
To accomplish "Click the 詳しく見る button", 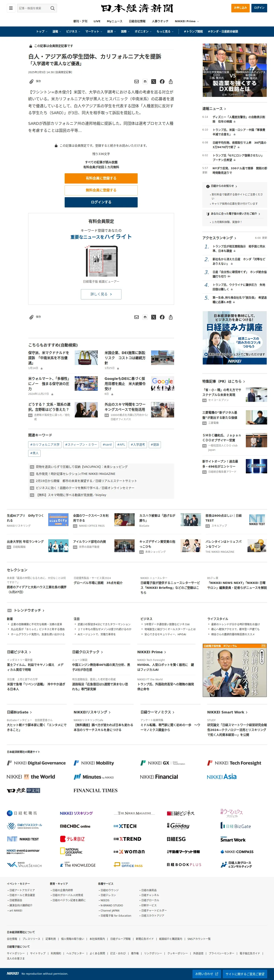I will click(x=101, y=294).
